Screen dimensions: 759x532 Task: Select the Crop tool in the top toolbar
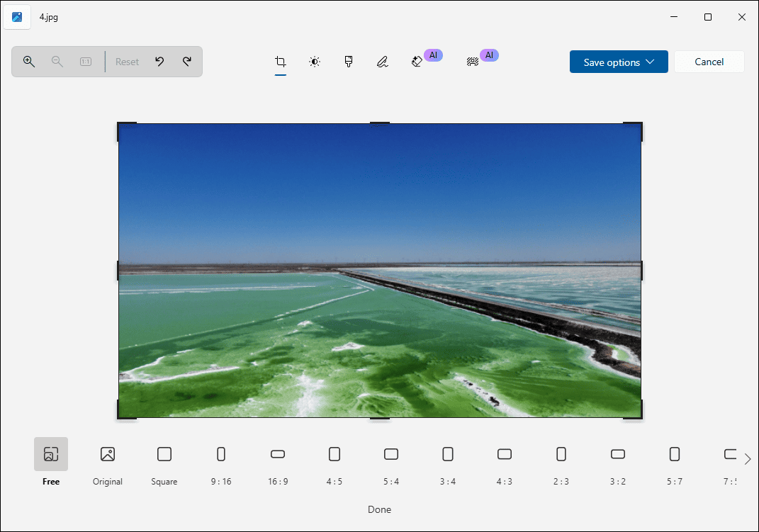pos(281,62)
